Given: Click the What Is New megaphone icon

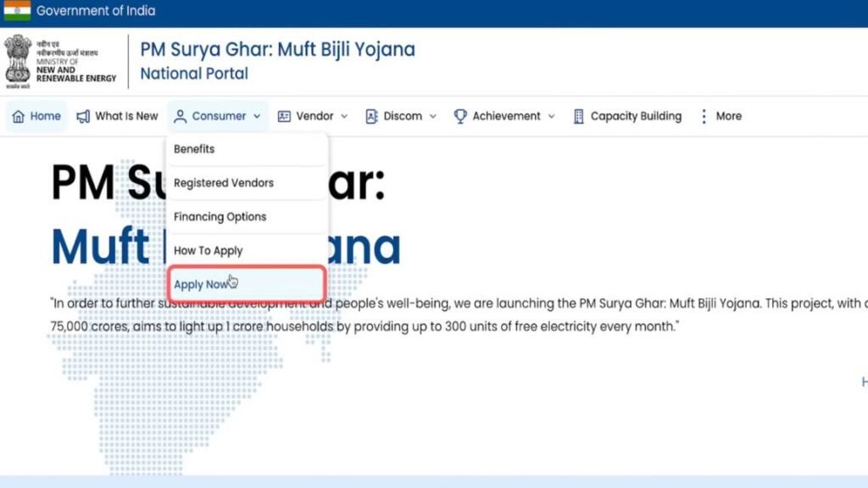Looking at the screenshot, I should [x=83, y=116].
